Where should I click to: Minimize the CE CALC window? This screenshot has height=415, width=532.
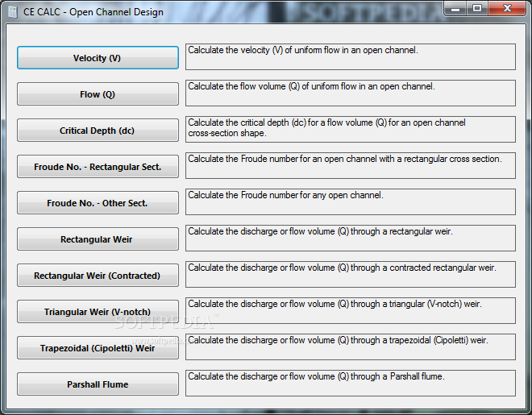tap(455, 9)
